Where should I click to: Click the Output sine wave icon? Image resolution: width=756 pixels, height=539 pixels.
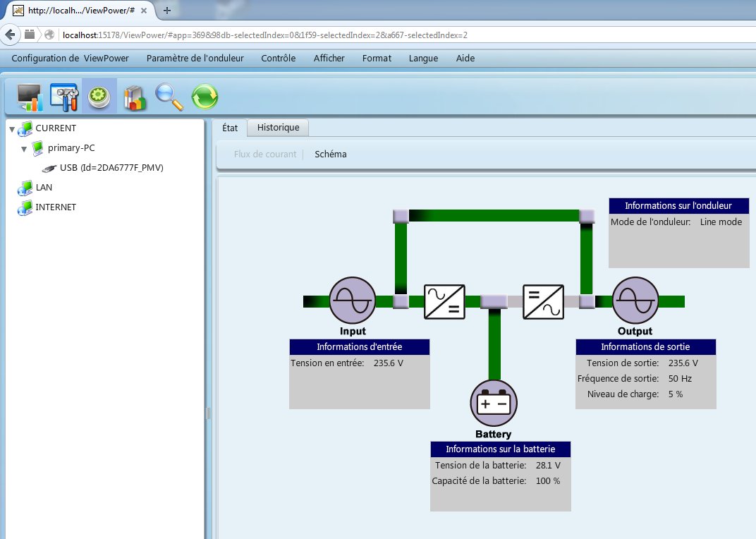click(x=635, y=301)
